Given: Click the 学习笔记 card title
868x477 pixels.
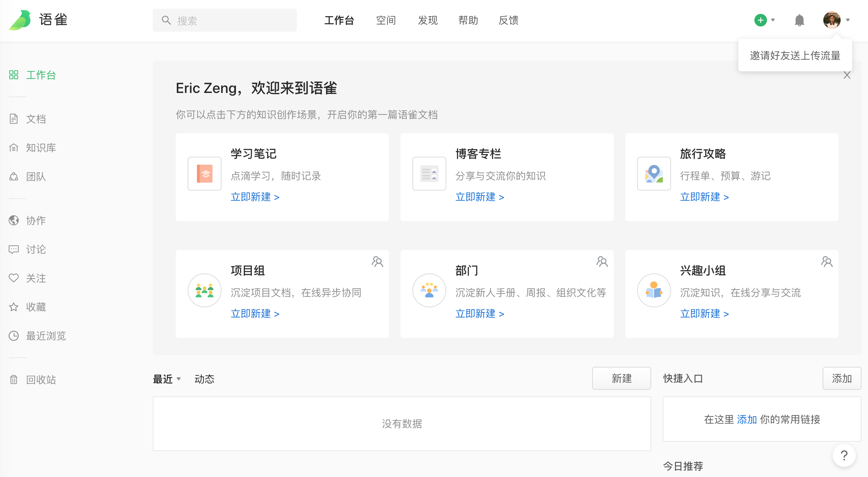Looking at the screenshot, I should click(x=254, y=154).
